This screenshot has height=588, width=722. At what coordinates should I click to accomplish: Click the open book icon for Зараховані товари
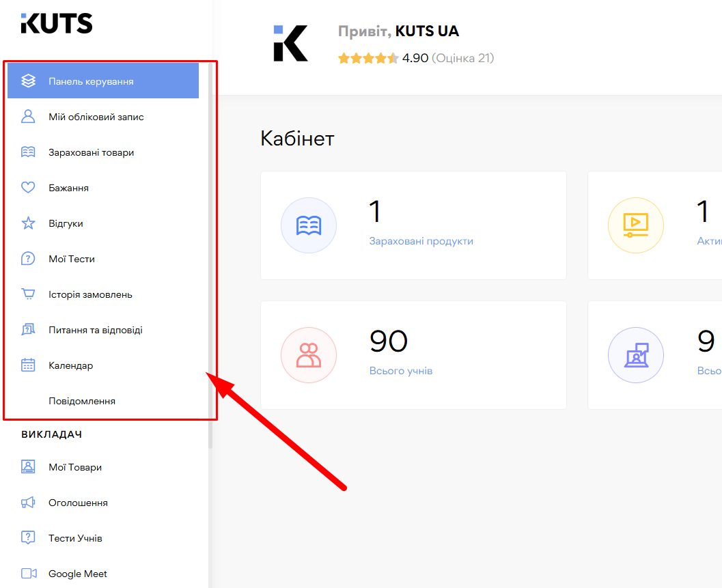[x=28, y=152]
